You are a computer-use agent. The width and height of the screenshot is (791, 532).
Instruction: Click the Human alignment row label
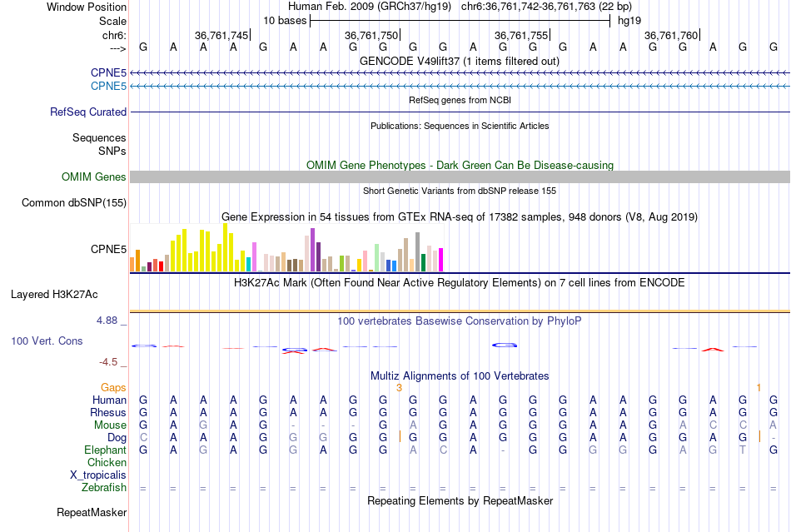(x=109, y=400)
